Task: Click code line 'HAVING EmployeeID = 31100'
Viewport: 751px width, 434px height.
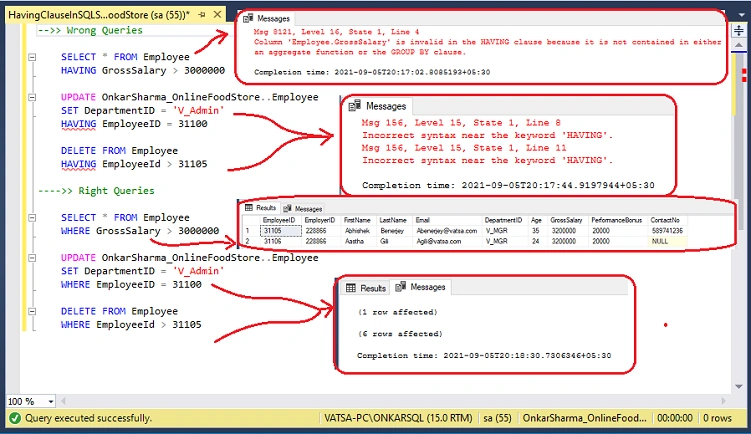Action: pos(134,124)
